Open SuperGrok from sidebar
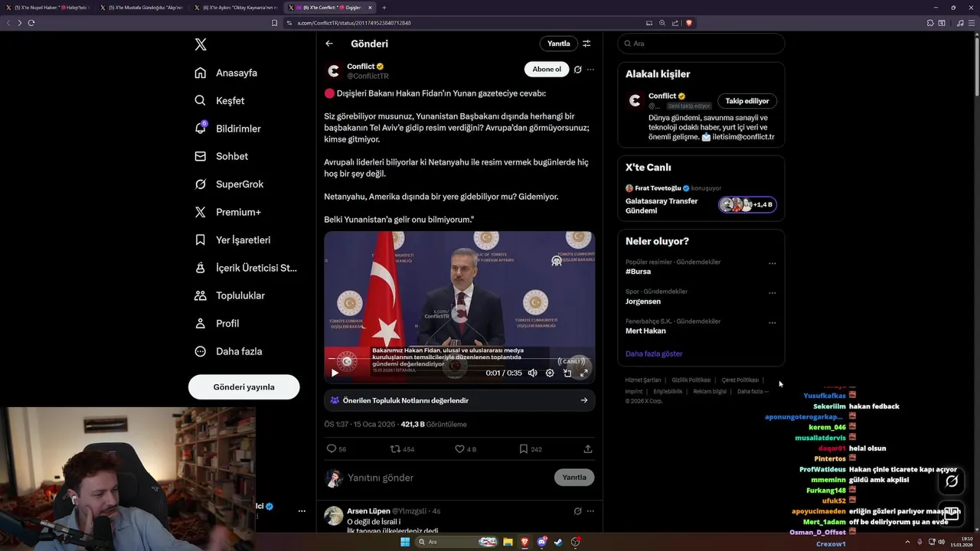This screenshot has height=551, width=980. (x=230, y=184)
